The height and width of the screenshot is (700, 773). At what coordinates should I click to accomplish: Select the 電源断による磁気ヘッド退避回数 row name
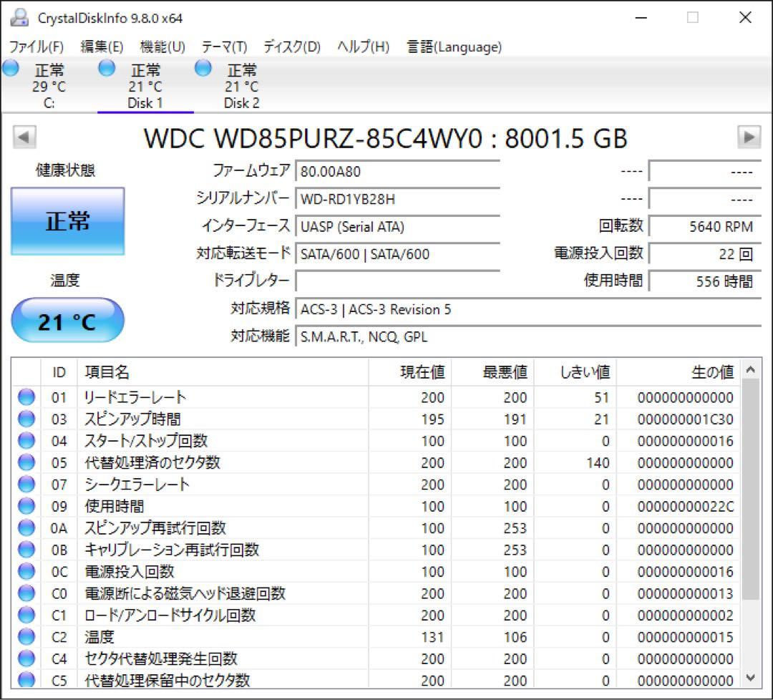[185, 593]
